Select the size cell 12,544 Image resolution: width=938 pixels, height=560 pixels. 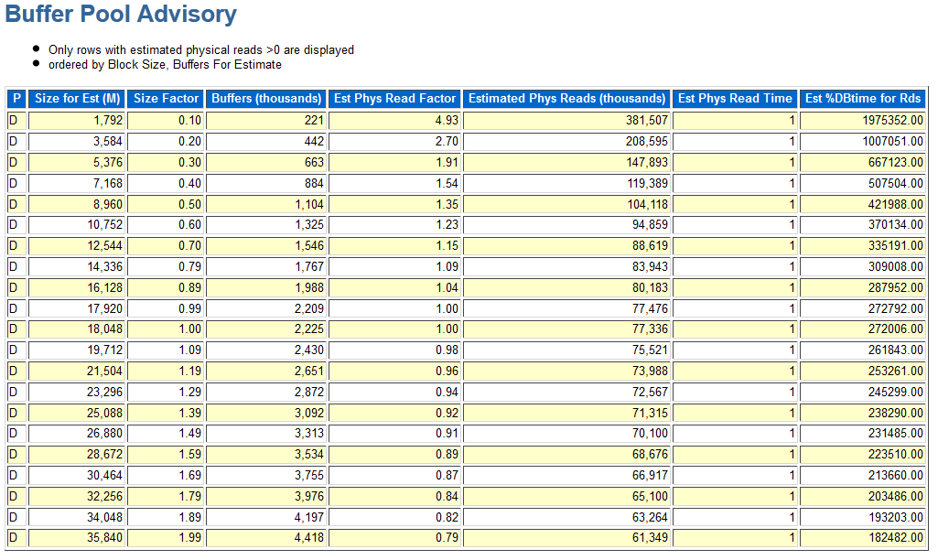(77, 245)
